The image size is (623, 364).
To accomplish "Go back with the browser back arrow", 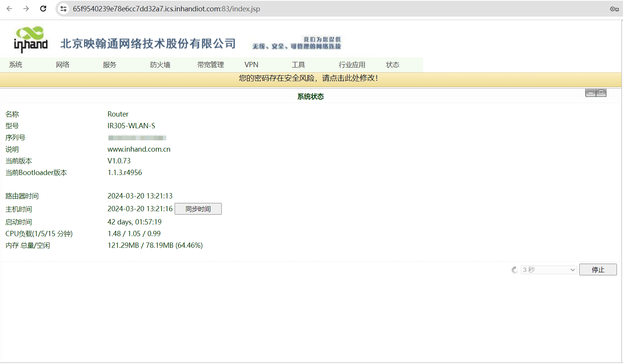I will 9,9.
